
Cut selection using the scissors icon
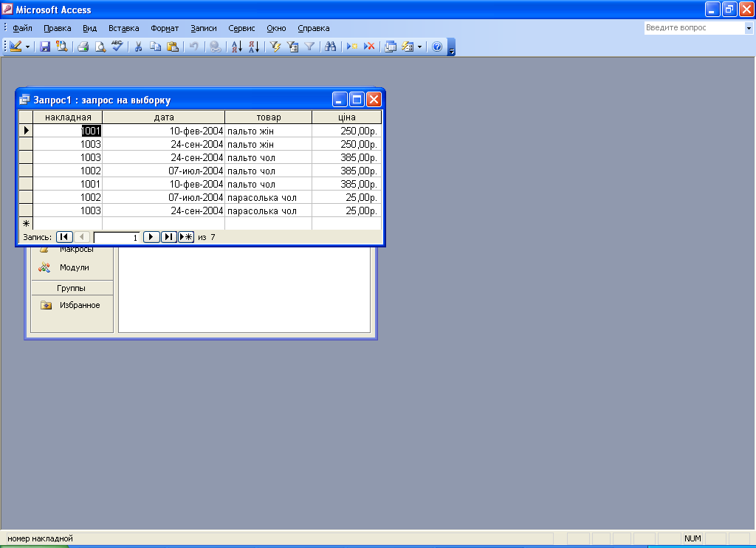(138, 47)
